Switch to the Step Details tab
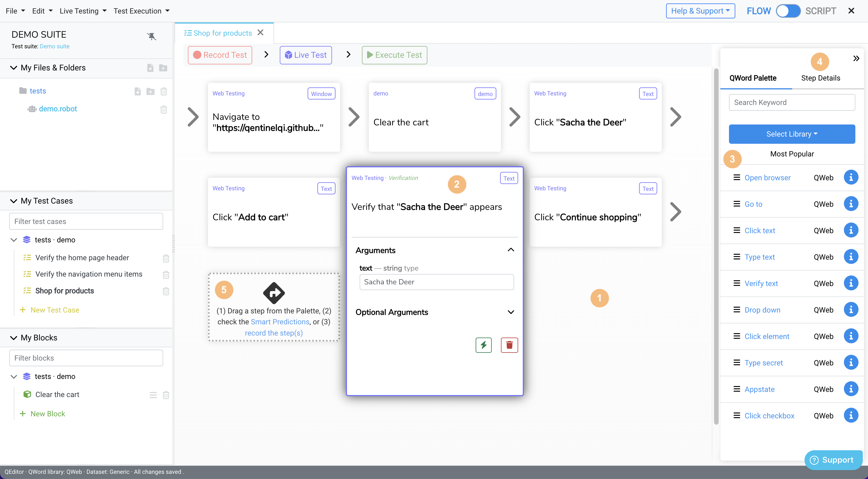 (x=821, y=78)
